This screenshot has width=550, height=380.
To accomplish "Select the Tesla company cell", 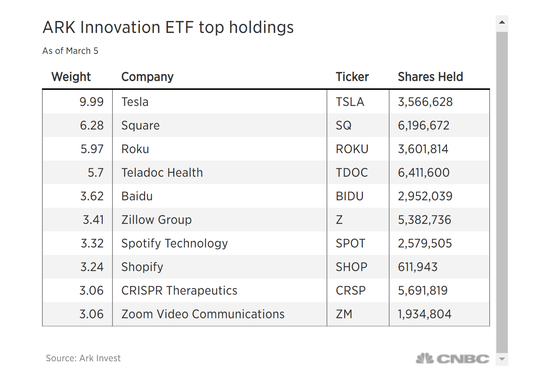I will (x=220, y=102).
